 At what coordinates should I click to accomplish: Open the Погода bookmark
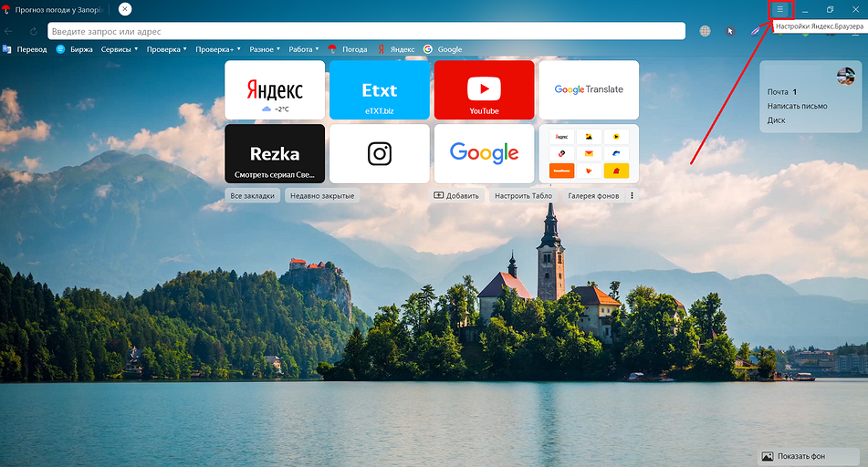[348, 49]
